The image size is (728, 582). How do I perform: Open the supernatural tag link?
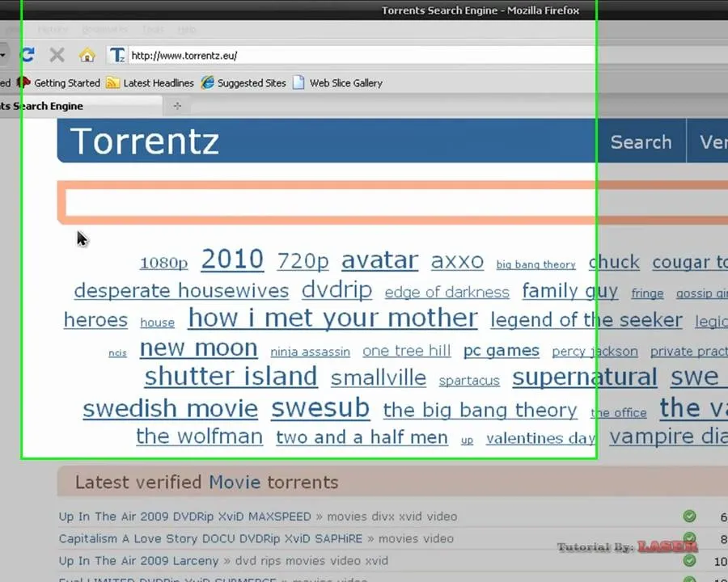tap(585, 377)
